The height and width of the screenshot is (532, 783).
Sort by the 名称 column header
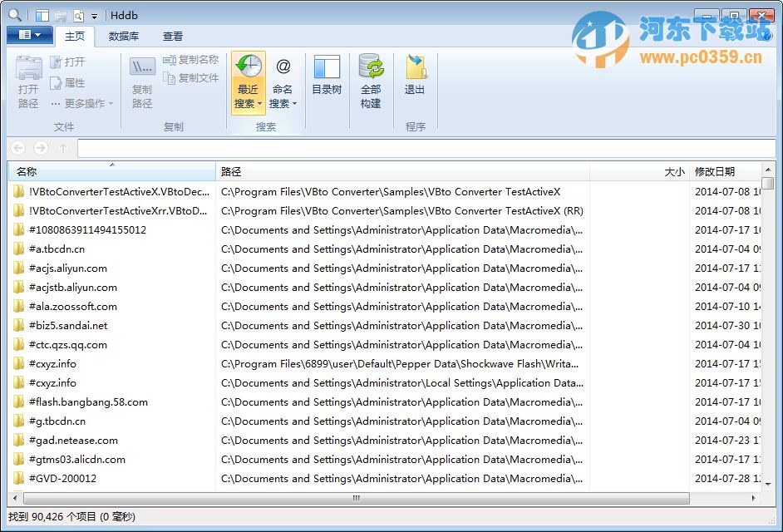(112, 171)
